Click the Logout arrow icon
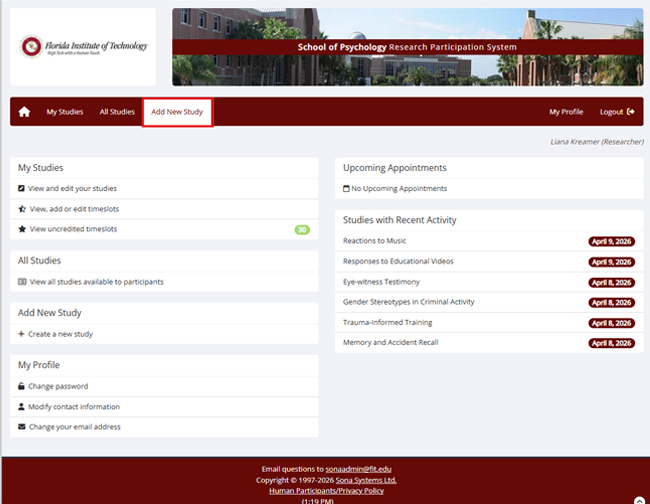Screen dimensions: 650x504 (630, 112)
